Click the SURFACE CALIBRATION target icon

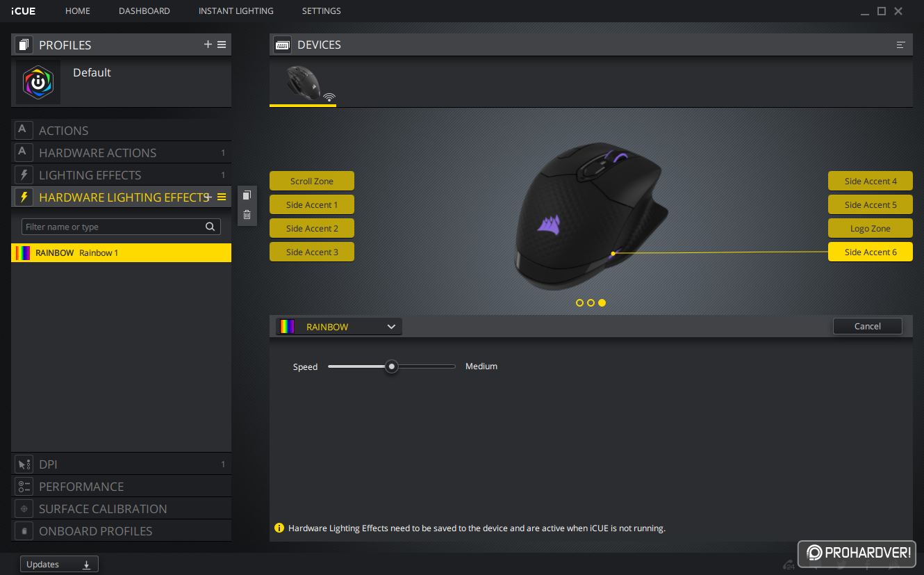(24, 509)
